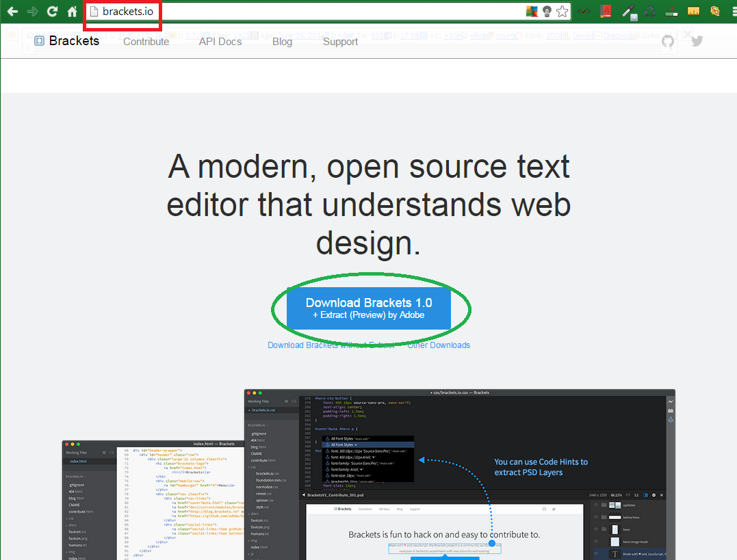Click the AVG toolbar logo icon
Image resolution: width=737 pixels, height=560 pixels.
click(x=532, y=11)
